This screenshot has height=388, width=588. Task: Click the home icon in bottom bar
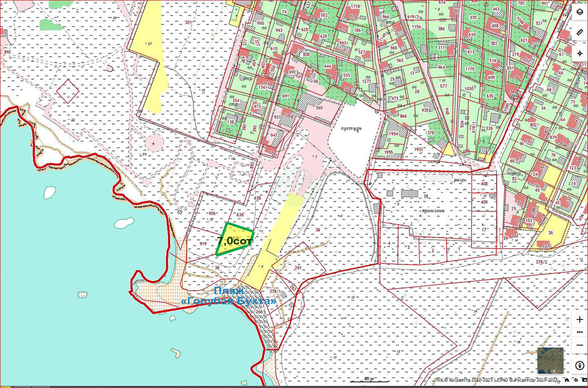(x=568, y=380)
